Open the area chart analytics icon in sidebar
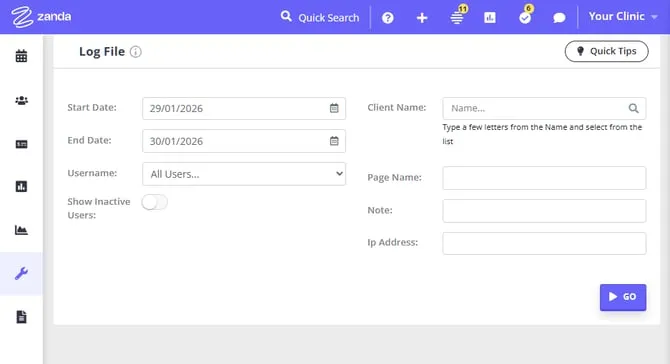670x364 pixels. [x=21, y=230]
